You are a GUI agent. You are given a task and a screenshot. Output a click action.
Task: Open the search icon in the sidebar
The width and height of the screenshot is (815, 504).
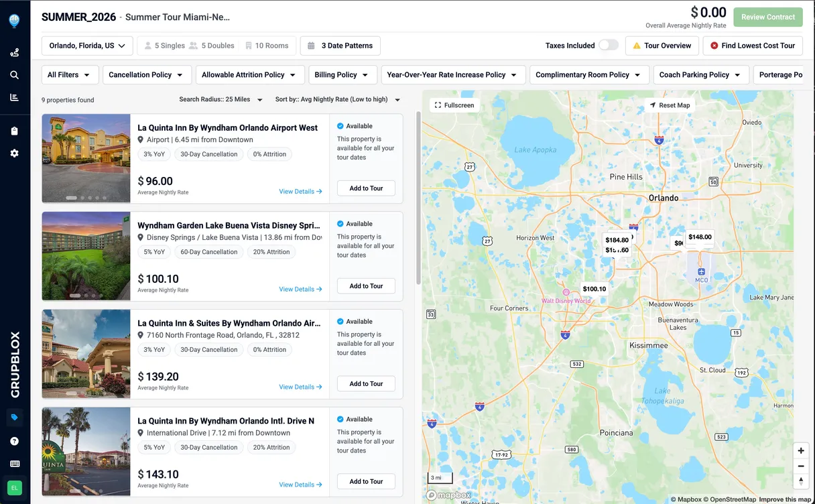tap(14, 74)
